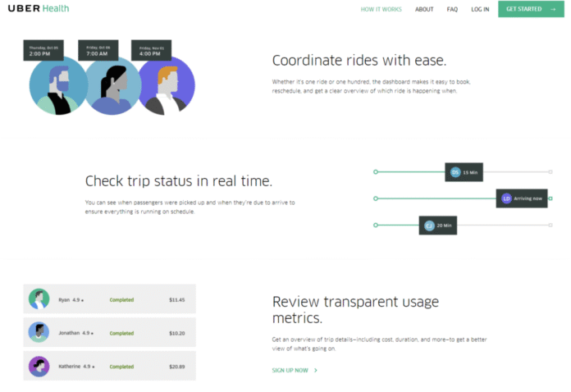
Task: Click the Uber Health logo
Action: 39,9
